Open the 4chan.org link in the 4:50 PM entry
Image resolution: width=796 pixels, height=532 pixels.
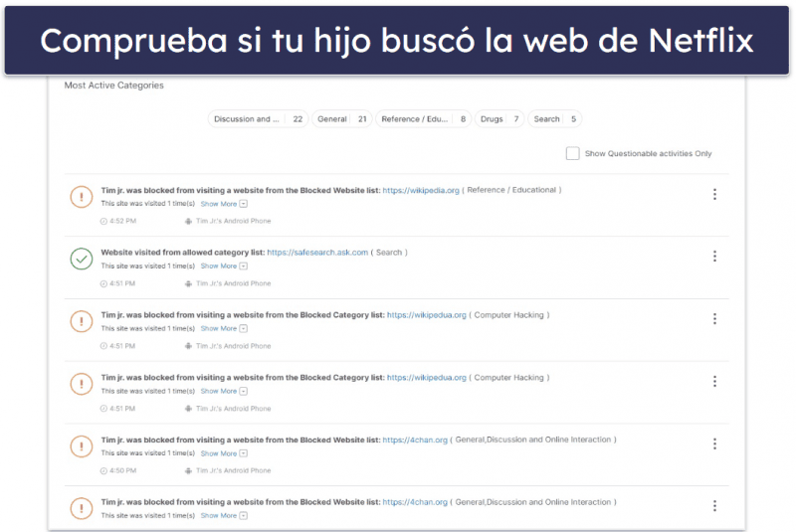(x=415, y=440)
